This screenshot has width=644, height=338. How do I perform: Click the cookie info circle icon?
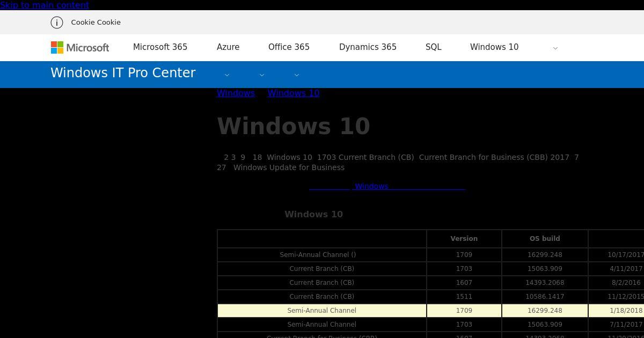point(57,23)
